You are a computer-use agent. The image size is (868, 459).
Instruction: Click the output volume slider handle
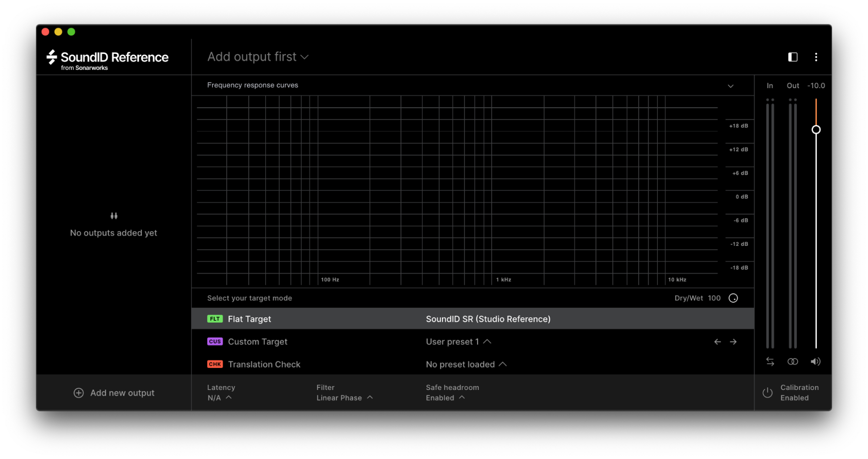[816, 130]
